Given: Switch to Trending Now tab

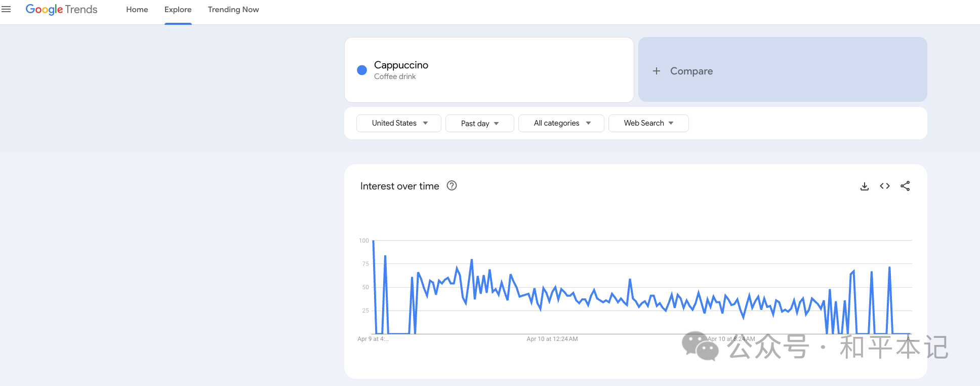Looking at the screenshot, I should tap(233, 10).
